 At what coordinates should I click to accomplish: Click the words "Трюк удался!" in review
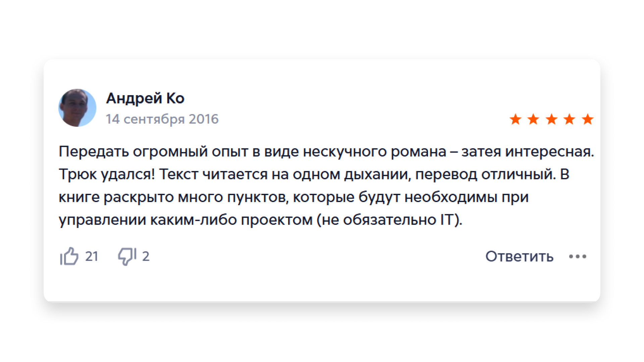[107, 174]
